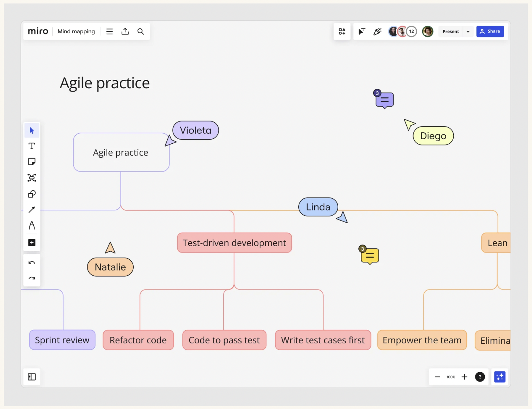
Task: Open more tools with the plus icon
Action: (x=32, y=242)
